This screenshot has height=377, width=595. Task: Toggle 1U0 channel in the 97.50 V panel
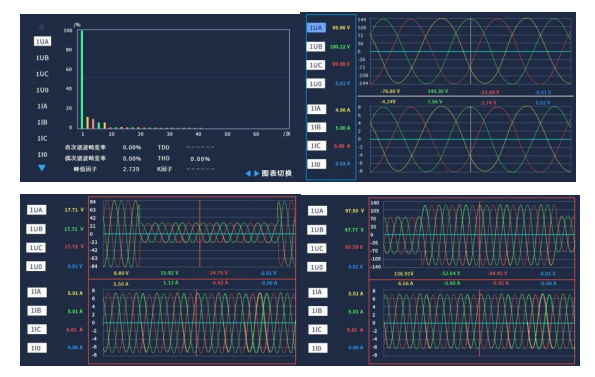tap(317, 267)
